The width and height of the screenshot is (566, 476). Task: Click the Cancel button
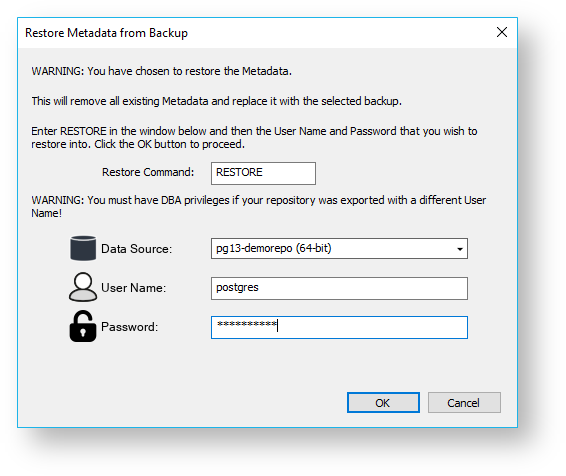(x=464, y=402)
